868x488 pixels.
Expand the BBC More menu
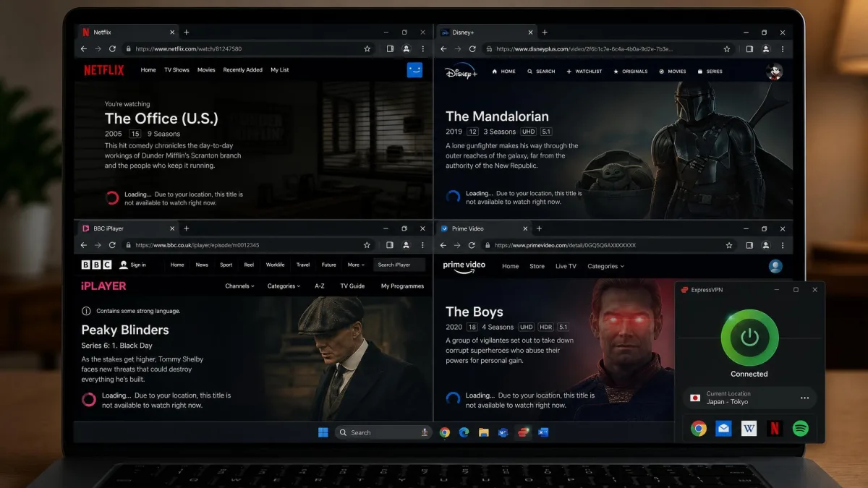pos(356,265)
